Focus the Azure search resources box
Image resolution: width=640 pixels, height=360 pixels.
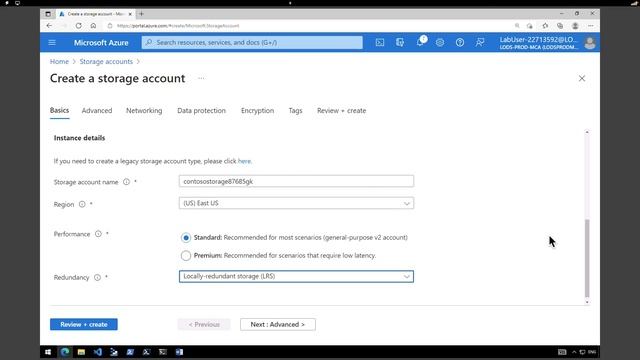252,42
